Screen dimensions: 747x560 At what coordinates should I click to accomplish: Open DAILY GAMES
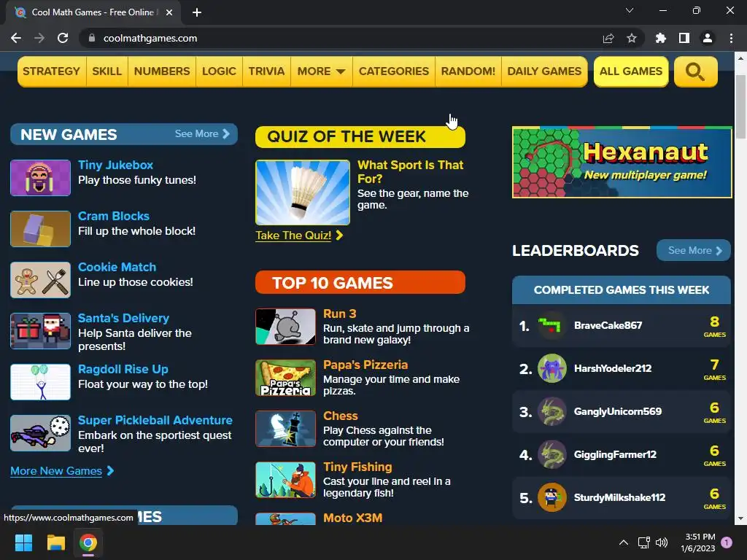pos(544,71)
